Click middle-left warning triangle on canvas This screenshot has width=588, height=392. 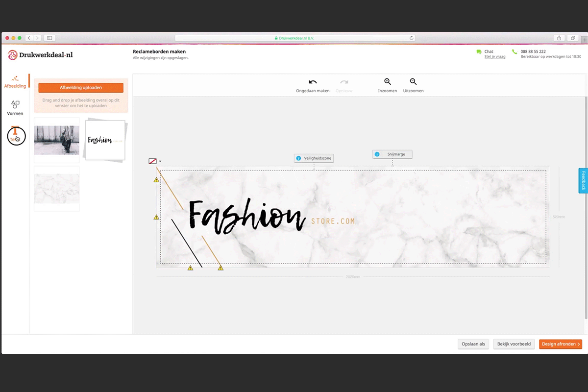click(x=156, y=217)
